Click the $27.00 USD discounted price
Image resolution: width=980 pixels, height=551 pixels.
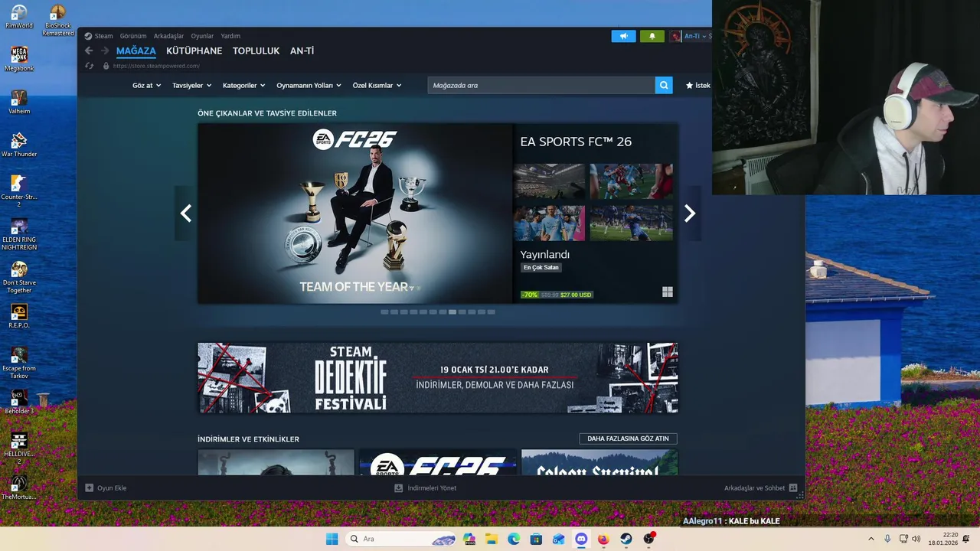[x=576, y=295]
